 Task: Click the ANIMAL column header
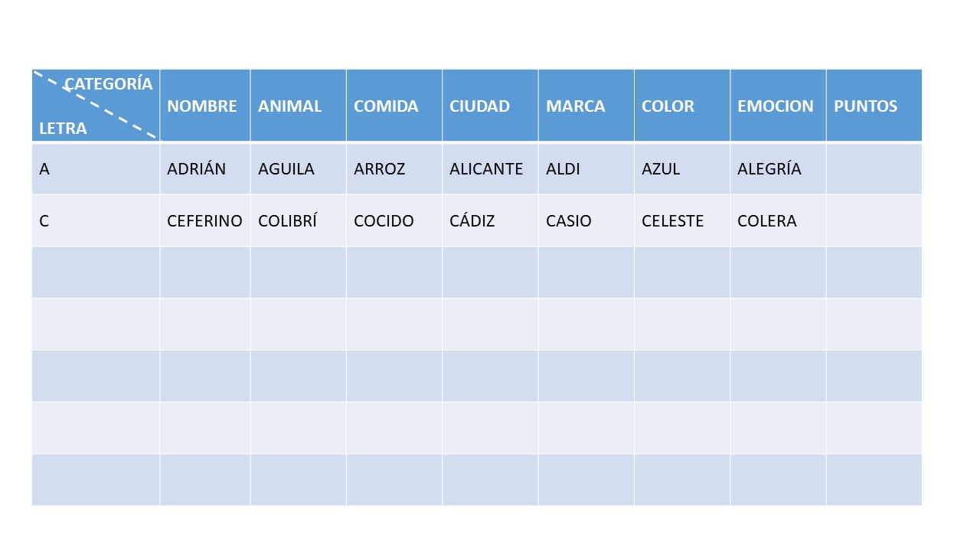pyautogui.click(x=299, y=106)
